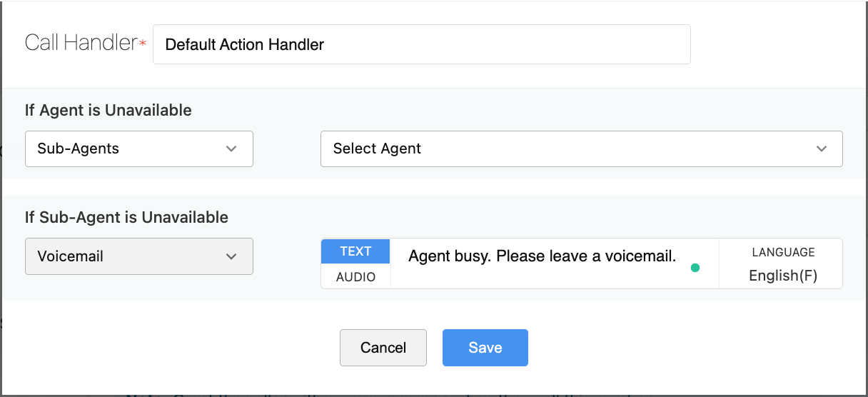Click the word 'Voicemail' in the dropdown
Image resolution: width=868 pixels, height=397 pixels.
(71, 256)
